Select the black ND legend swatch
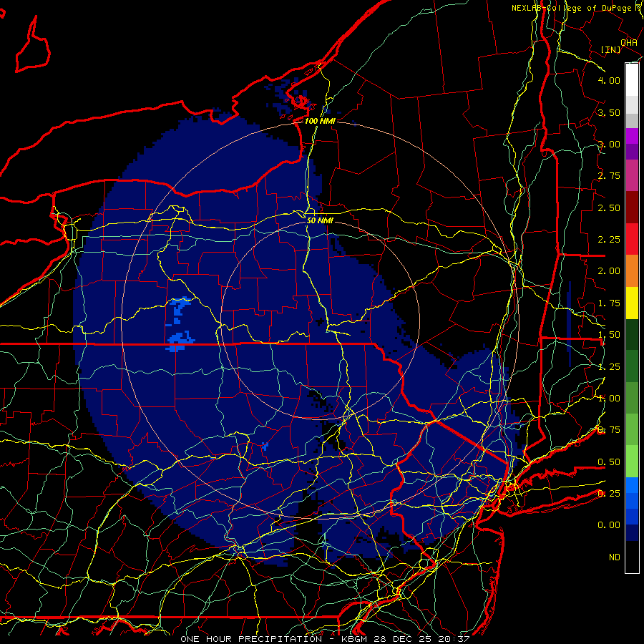The width and height of the screenshot is (644, 644). (632, 557)
